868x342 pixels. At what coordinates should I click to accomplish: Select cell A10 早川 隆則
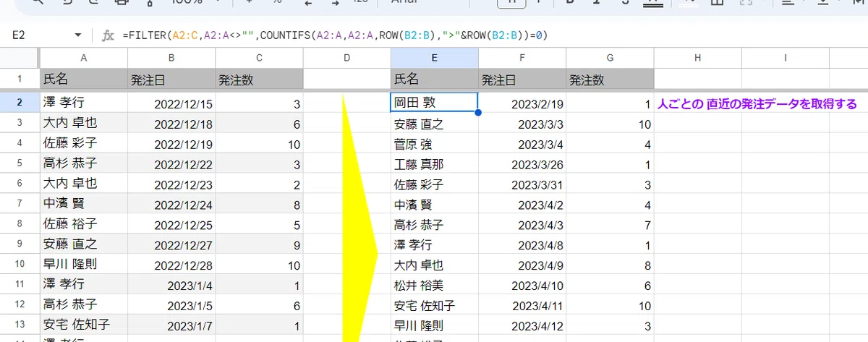click(x=84, y=264)
